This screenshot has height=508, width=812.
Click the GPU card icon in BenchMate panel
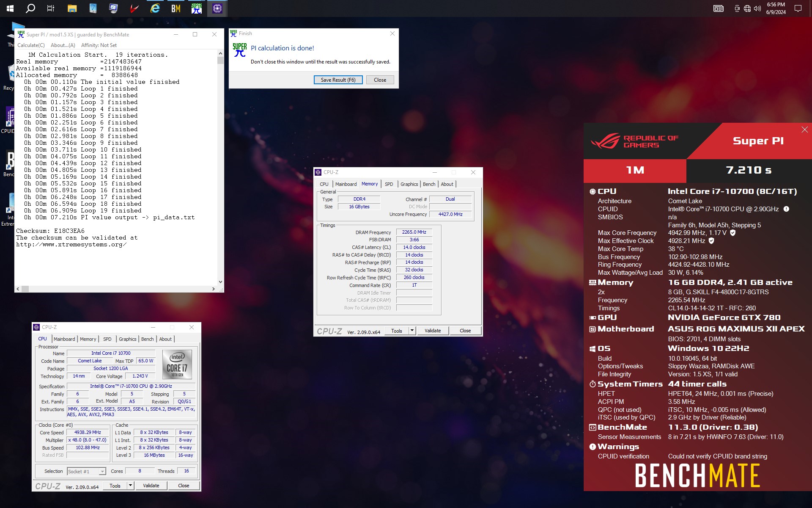(x=593, y=317)
